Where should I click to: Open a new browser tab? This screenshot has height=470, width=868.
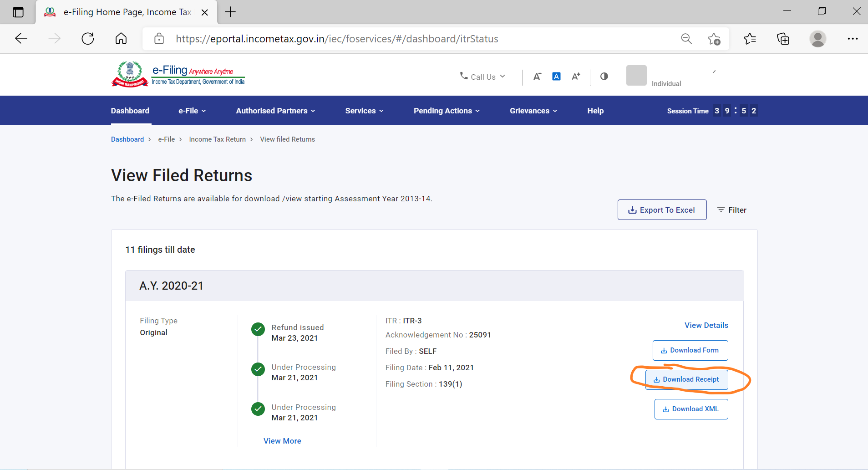coord(231,12)
